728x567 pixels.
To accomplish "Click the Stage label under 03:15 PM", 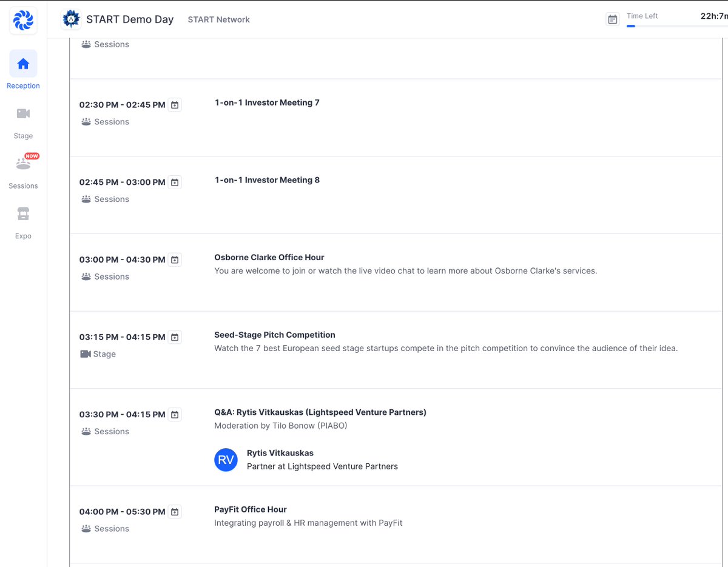I will tap(104, 354).
